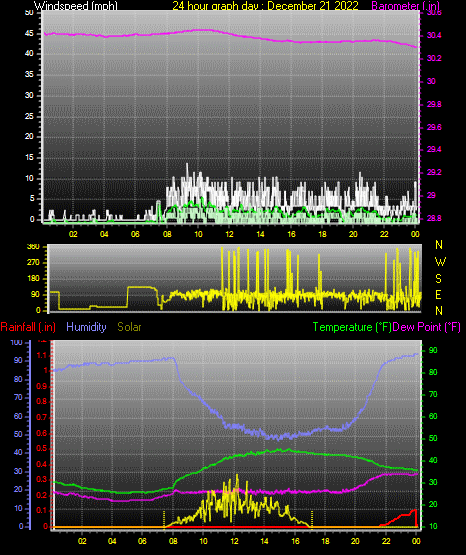Click '20' on the green temperature axis

pyautogui.click(x=433, y=504)
